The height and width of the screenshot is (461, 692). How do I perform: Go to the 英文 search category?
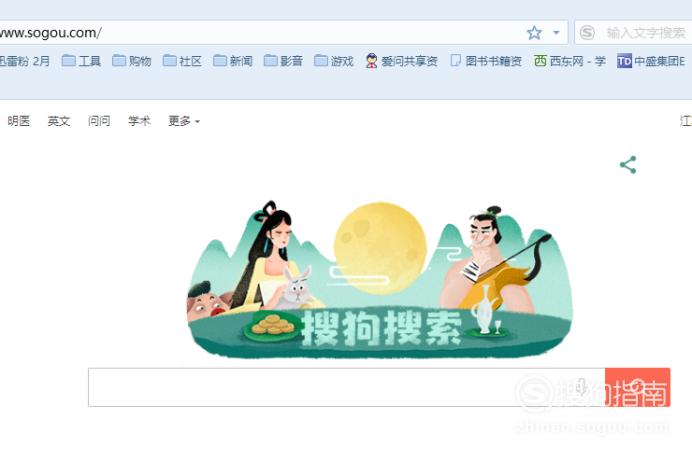click(59, 121)
